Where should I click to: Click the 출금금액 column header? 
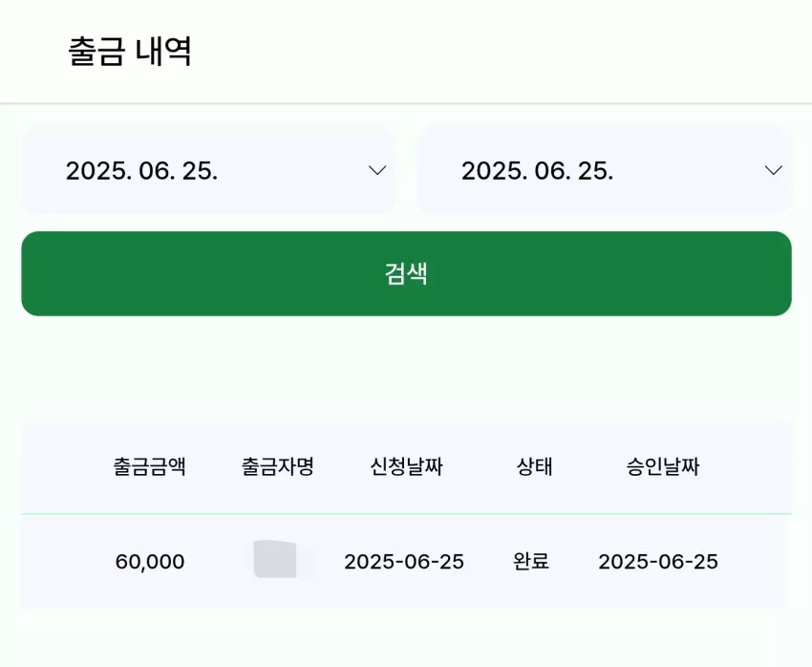150,466
